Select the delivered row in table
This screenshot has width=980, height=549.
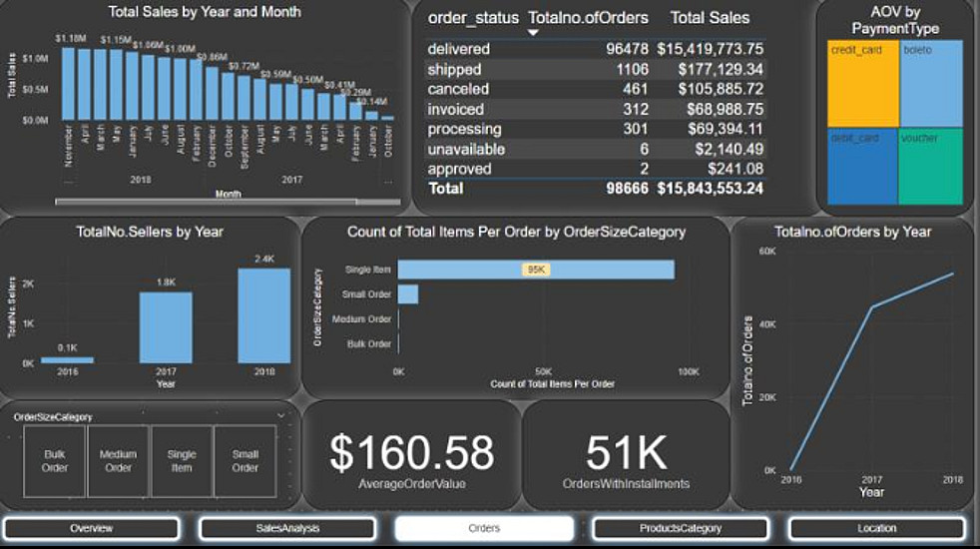click(x=596, y=49)
